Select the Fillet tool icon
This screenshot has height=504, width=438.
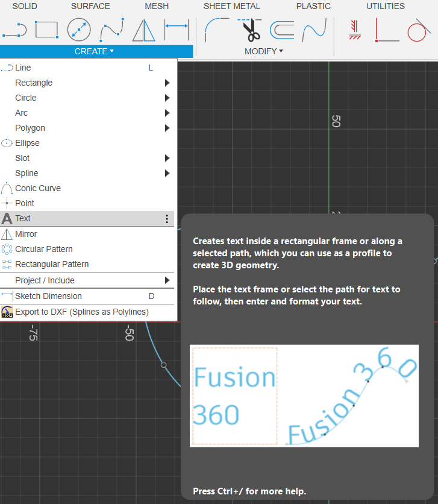pos(217,30)
